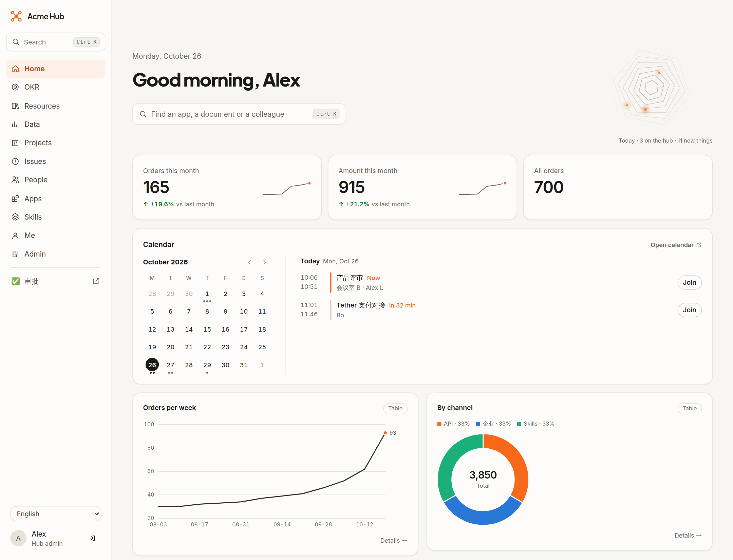
Task: Click Today 3 on the hub summary
Action: point(665,141)
